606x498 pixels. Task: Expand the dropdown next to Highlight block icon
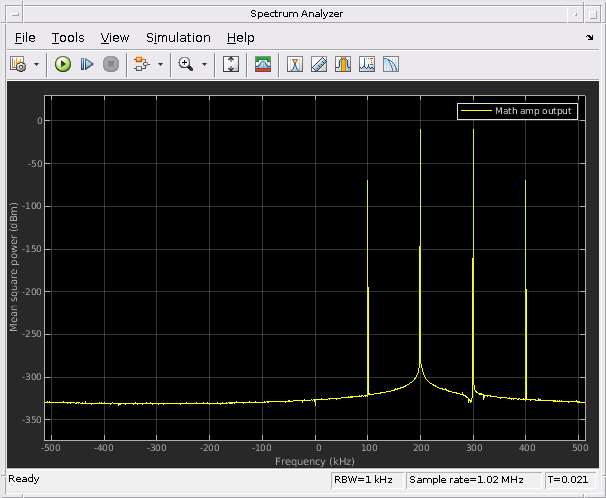pos(160,64)
